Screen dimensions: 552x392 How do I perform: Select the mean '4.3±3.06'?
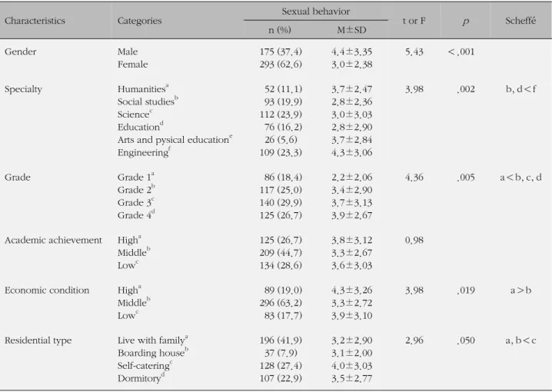[351, 152]
